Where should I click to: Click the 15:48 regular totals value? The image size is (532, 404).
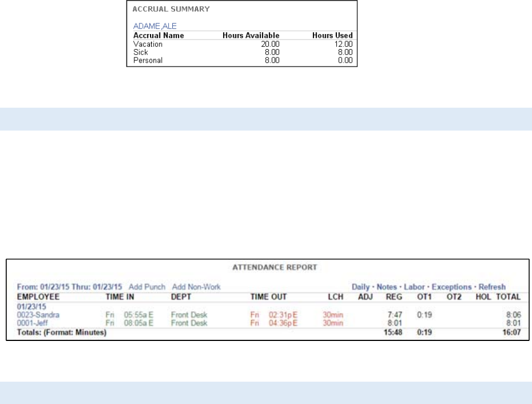(x=393, y=333)
